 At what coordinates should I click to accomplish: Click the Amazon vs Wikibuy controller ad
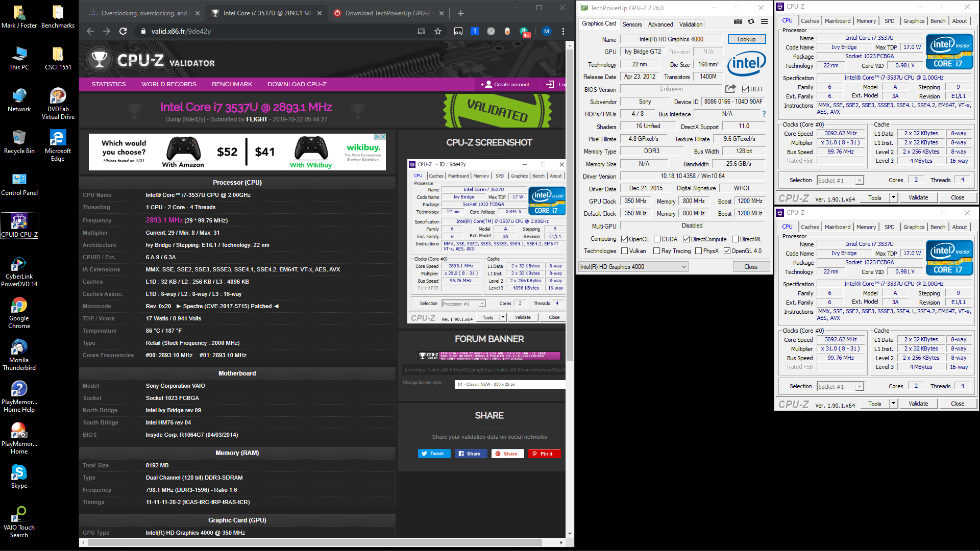click(x=237, y=152)
